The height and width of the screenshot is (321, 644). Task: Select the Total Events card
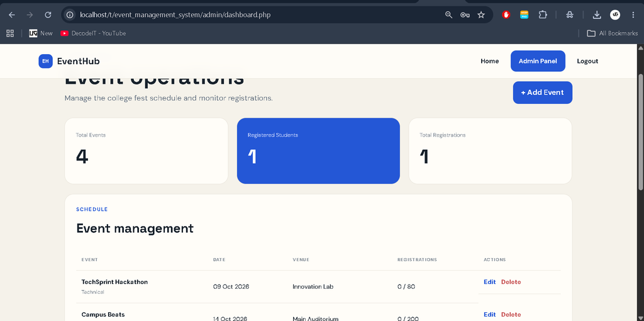tap(146, 151)
